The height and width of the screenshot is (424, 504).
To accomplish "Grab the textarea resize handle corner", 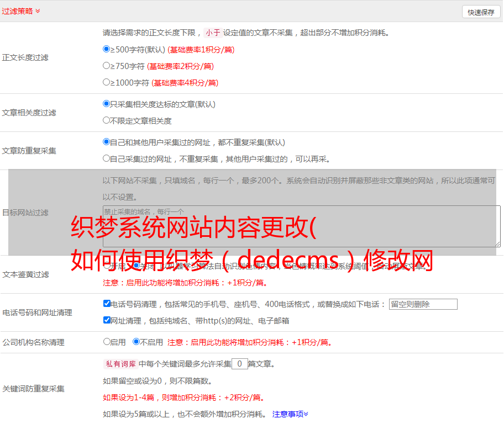I will [x=497, y=244].
